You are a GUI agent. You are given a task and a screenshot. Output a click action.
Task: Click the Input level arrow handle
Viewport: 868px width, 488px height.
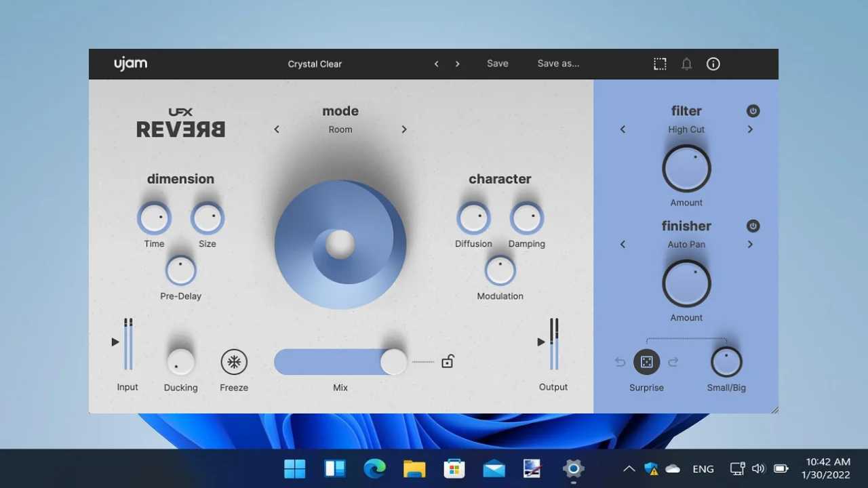[115, 342]
